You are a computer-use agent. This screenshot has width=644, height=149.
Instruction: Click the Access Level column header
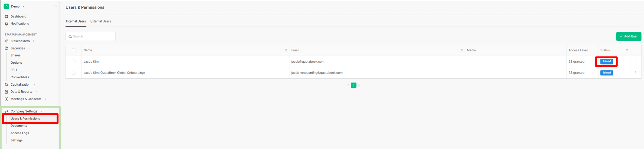click(578, 50)
